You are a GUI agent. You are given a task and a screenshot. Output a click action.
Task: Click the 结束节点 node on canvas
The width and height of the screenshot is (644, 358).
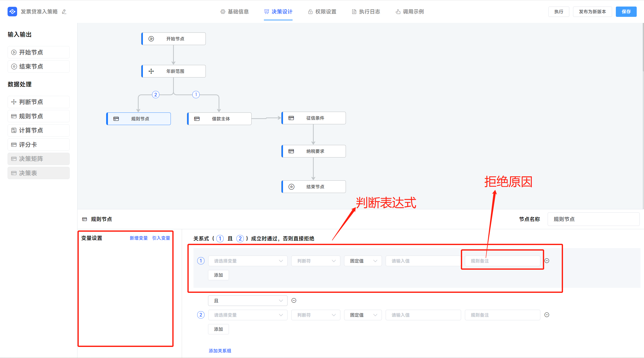313,187
